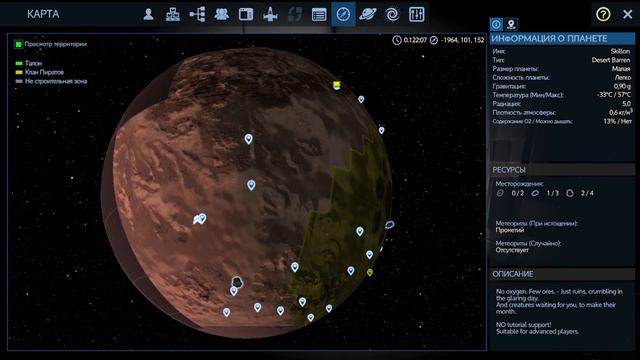The image size is (640, 360).
Task: Open the tech tree icon
Action: [x=198, y=14]
